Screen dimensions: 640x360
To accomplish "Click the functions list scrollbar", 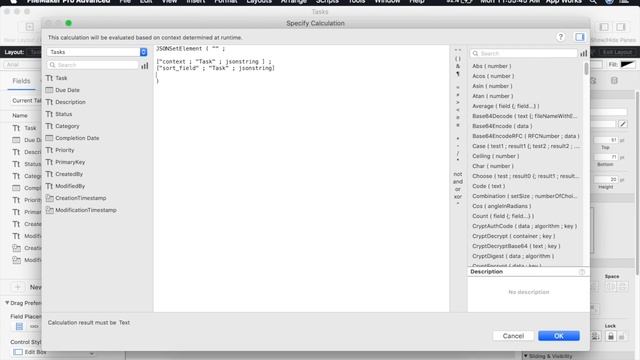I will 586,68.
